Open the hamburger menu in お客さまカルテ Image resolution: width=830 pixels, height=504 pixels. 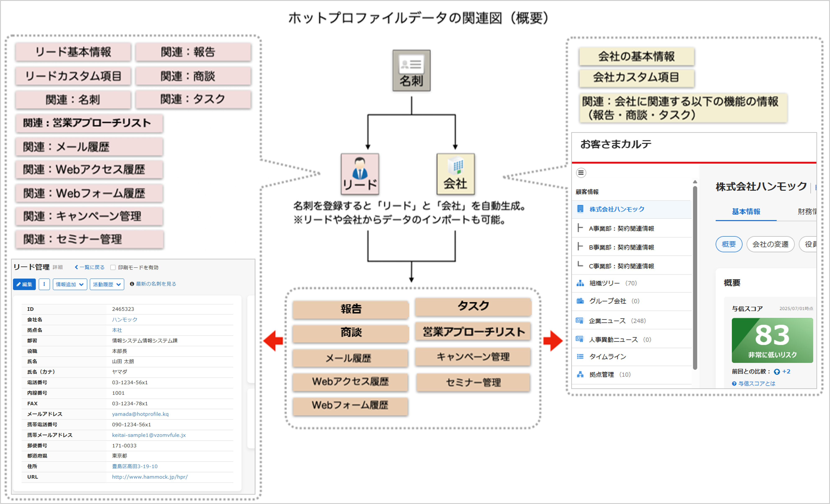(x=581, y=173)
